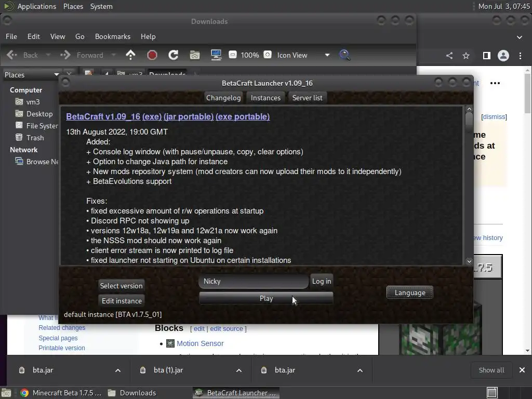Open Motion Sensor wiki link
Image resolution: width=532 pixels, height=399 pixels.
(200, 343)
